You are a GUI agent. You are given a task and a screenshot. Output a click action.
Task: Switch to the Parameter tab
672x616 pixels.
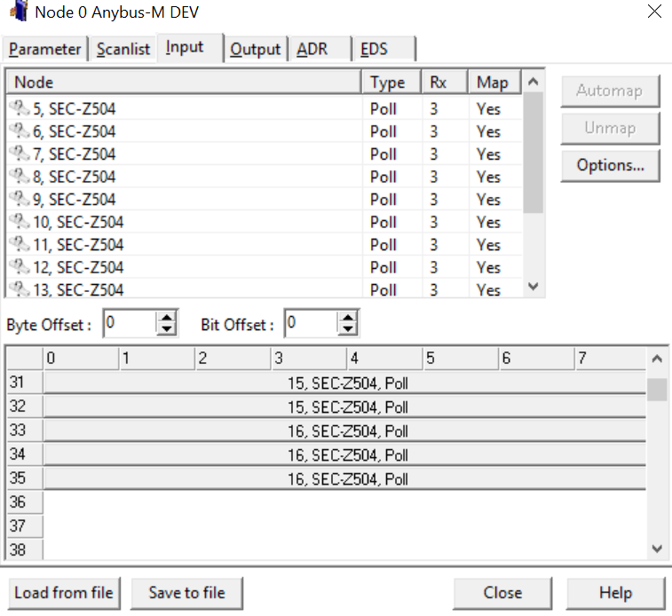[x=44, y=50]
